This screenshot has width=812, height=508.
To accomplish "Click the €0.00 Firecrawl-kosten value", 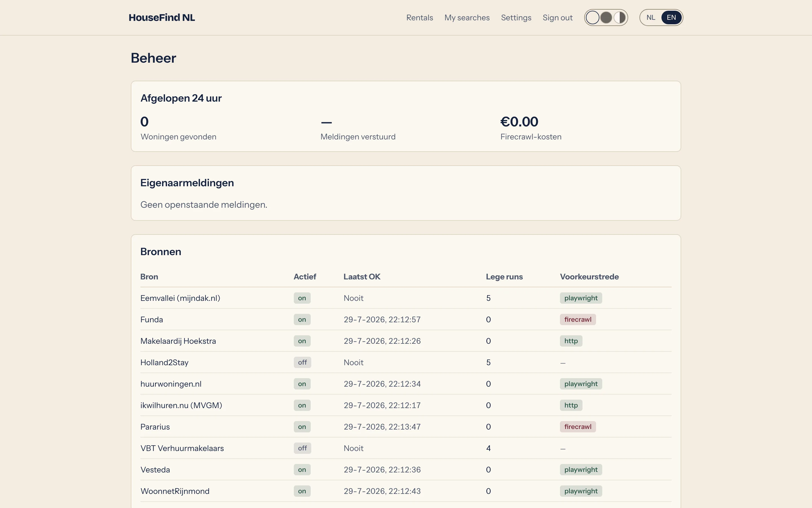I will click(519, 122).
